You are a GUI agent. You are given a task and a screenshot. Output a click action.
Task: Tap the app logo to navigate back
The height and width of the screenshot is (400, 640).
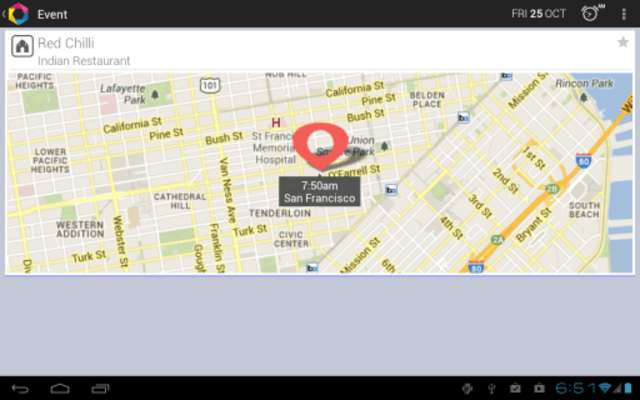16,13
